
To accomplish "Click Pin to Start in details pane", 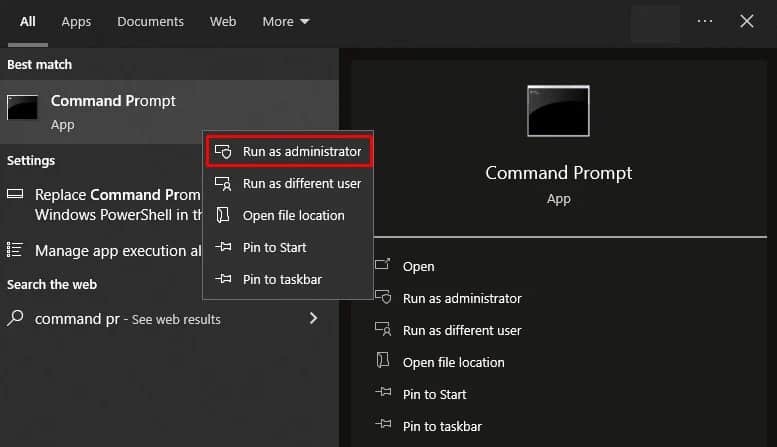I will pos(434,394).
